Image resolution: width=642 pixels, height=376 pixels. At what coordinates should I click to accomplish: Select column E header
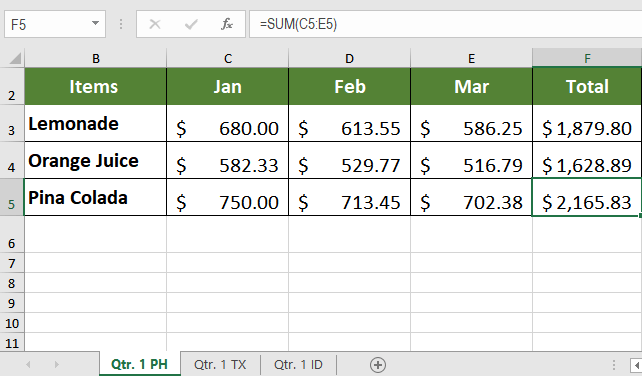(471, 58)
